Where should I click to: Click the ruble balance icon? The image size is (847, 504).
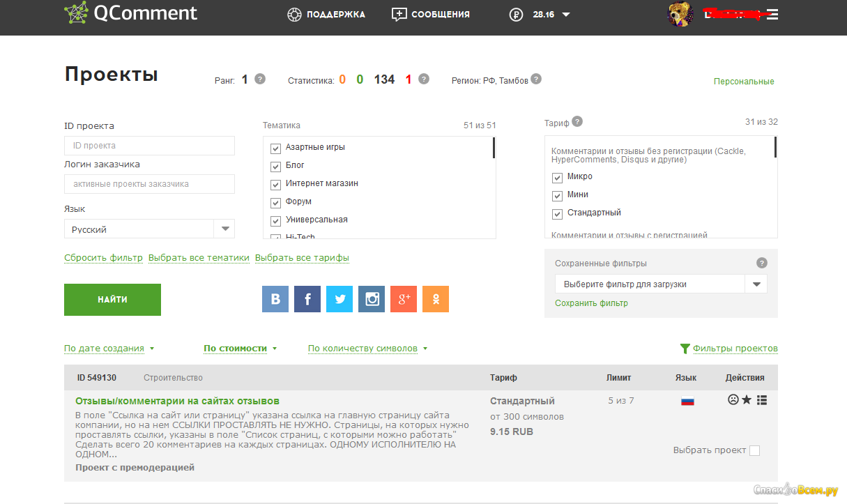516,14
